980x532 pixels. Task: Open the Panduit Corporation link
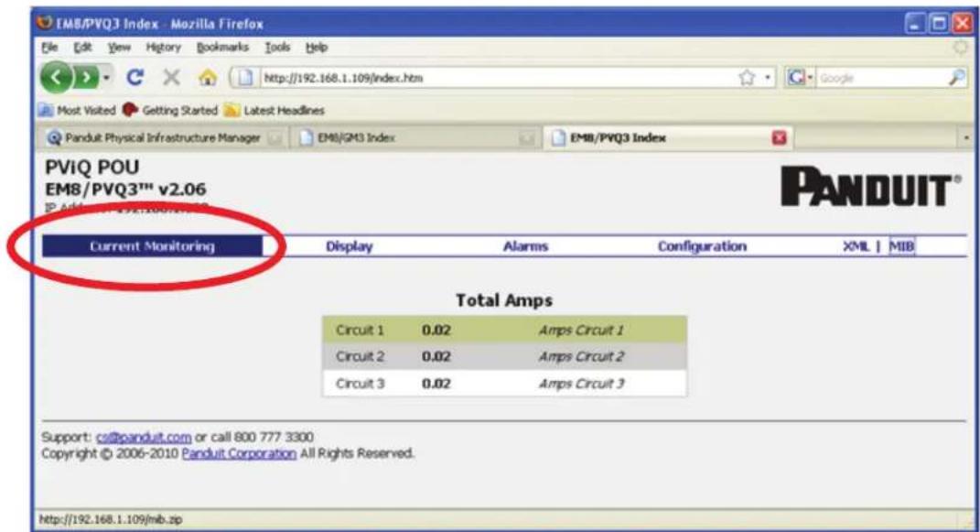coord(239,453)
